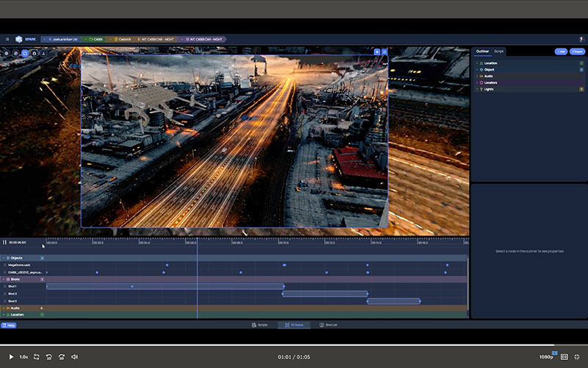Screen dimensions: 588x368
Task: Toggle closed captions in the video player
Action: point(564,357)
